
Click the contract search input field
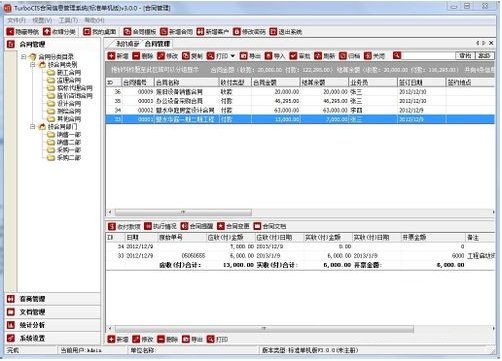point(428,56)
